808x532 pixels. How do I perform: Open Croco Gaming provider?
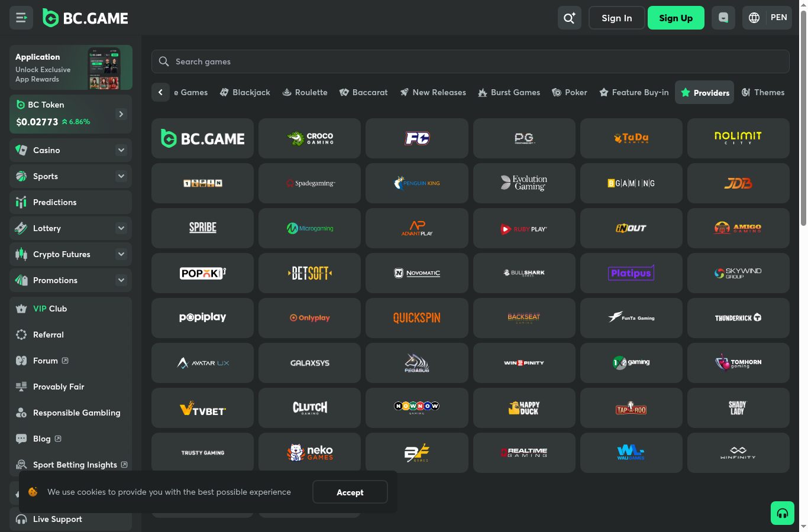pos(309,138)
